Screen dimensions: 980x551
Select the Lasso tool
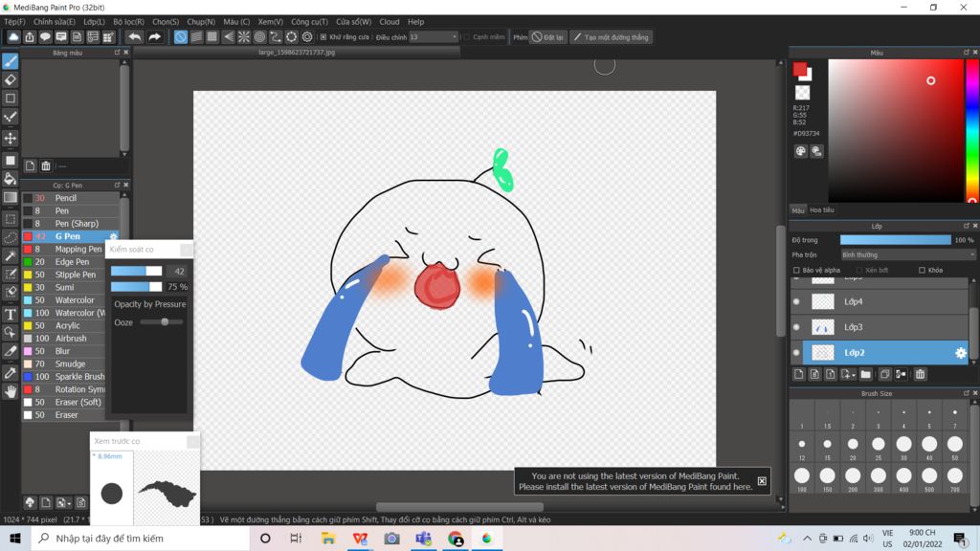(x=10, y=237)
